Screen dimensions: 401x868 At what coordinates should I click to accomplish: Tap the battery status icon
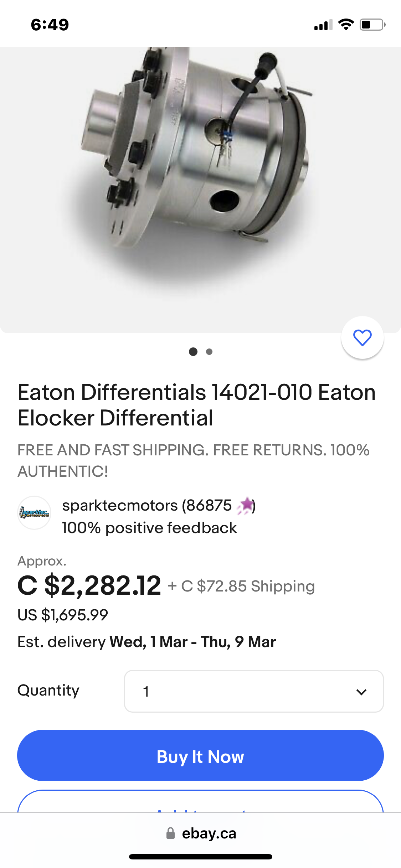pos(372,25)
